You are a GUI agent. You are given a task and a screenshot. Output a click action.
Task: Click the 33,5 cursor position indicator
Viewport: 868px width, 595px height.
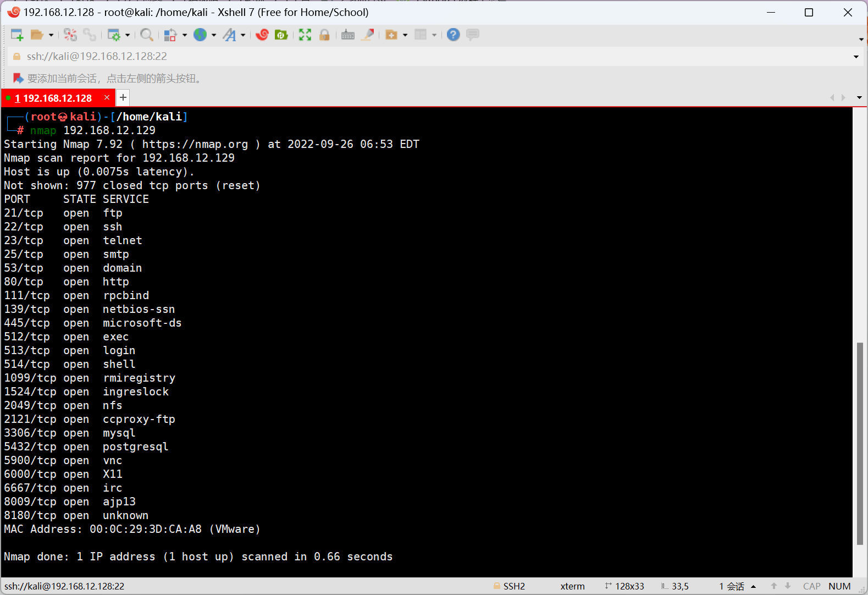pyautogui.click(x=675, y=586)
